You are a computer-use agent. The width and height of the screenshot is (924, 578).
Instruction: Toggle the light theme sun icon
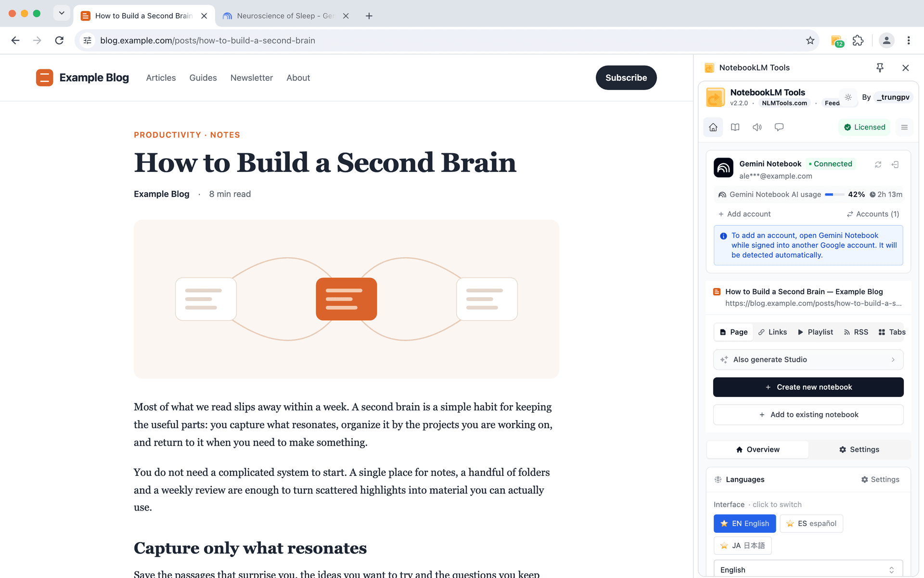pyautogui.click(x=848, y=97)
